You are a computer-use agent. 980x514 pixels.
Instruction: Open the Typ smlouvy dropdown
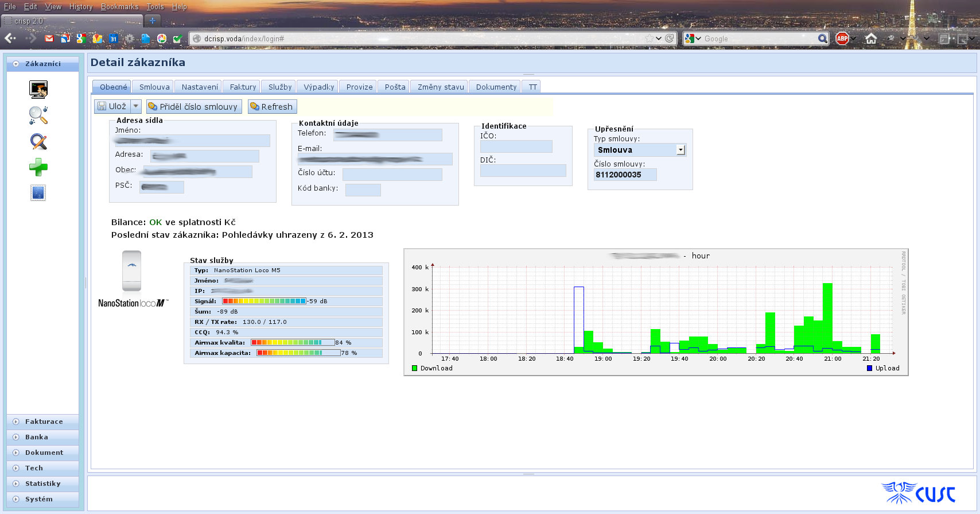pyautogui.click(x=680, y=150)
